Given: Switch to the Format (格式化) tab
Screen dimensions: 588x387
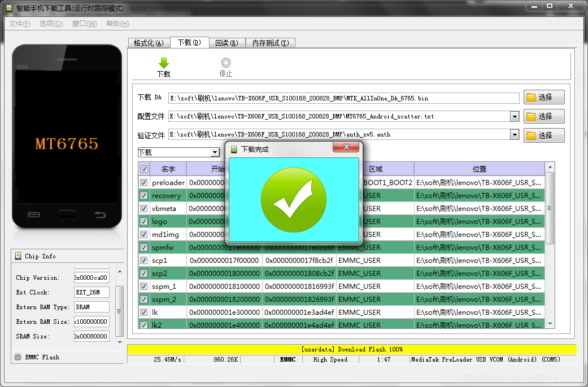Looking at the screenshot, I should (149, 43).
